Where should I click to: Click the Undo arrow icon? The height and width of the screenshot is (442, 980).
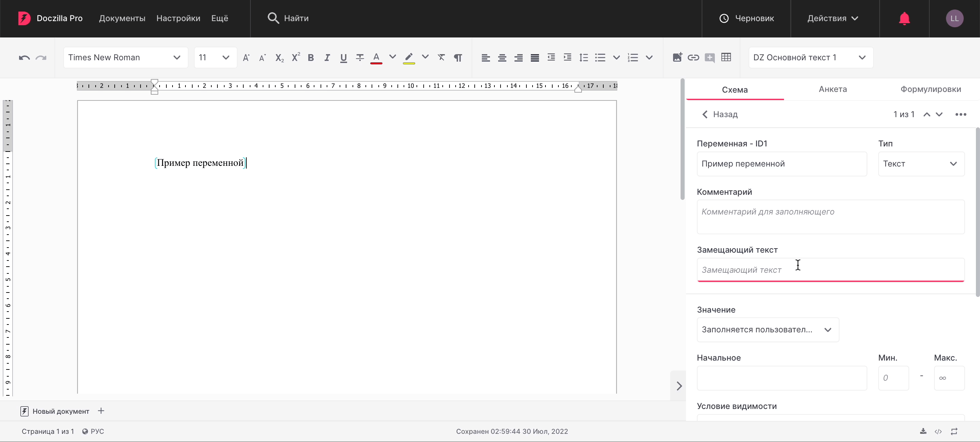click(24, 58)
